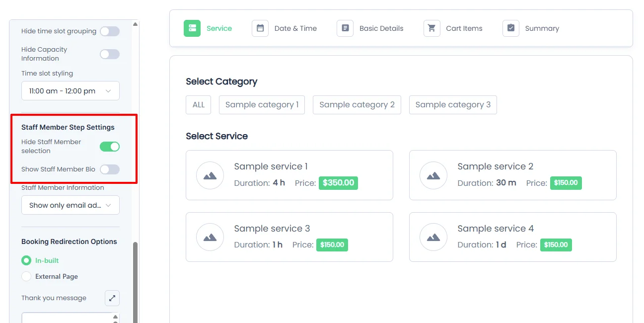Click the image placeholder of Sample service 3

coord(210,237)
